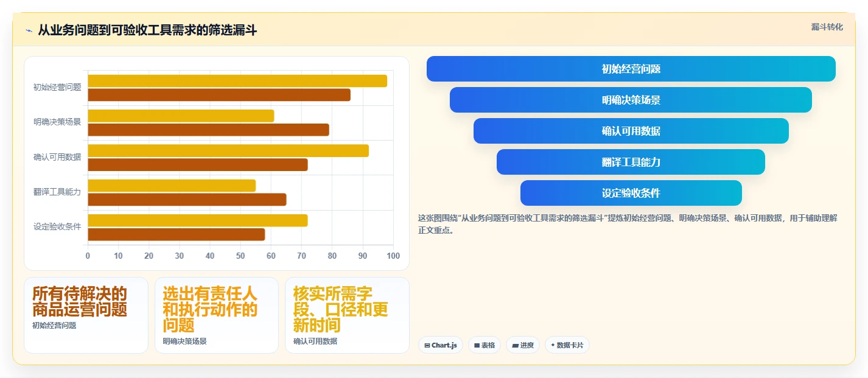Open the 选出有责任人和执行动作的问题 data card
868x378 pixels.
pyautogui.click(x=217, y=315)
